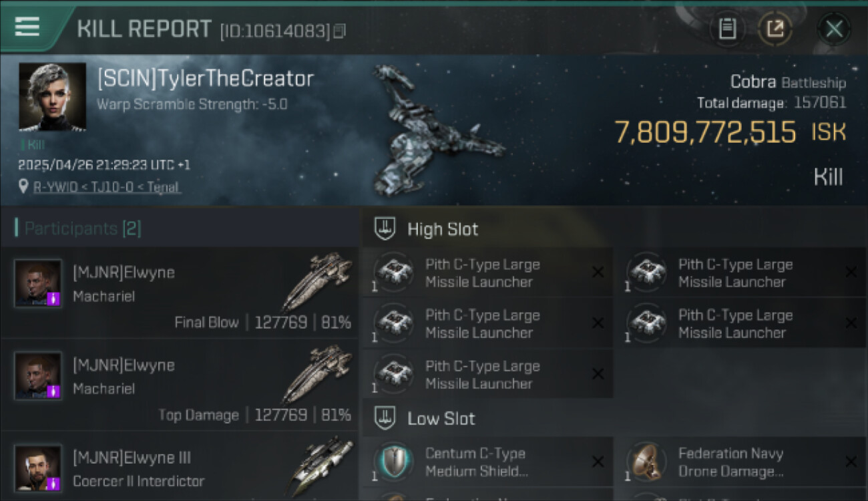This screenshot has width=868, height=501.
Task: Click the Participants section header
Action: (79, 228)
